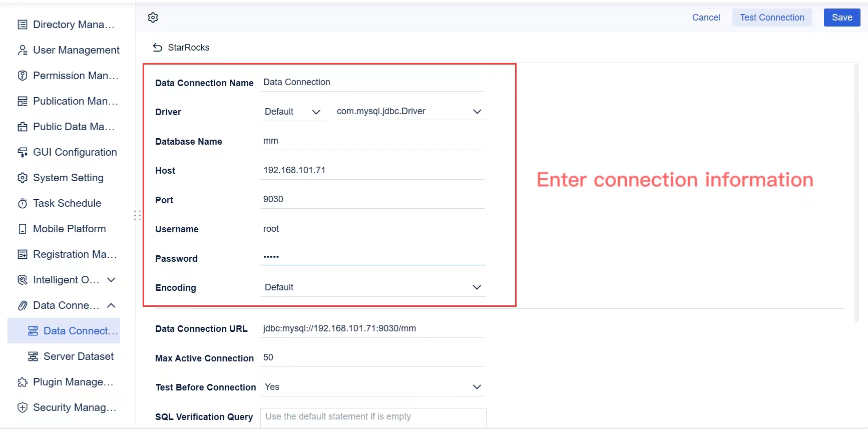The width and height of the screenshot is (868, 429).
Task: Open Directory Management via its sidebar icon
Action: pos(23,25)
